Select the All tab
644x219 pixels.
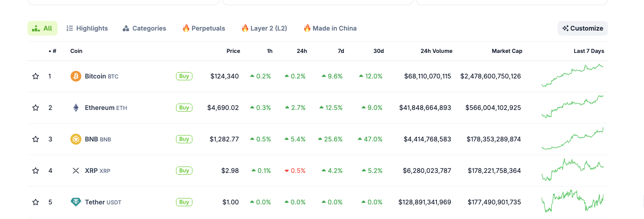point(43,28)
